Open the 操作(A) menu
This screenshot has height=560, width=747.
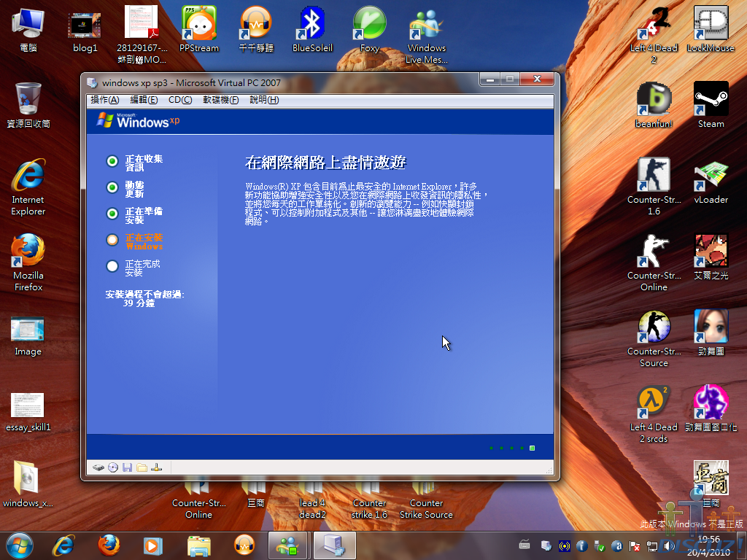pos(105,100)
